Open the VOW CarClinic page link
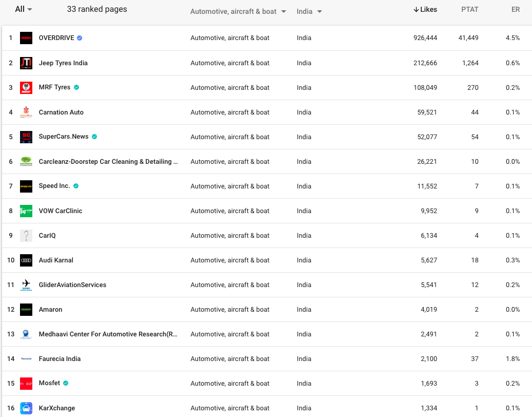The image size is (532, 417). [61, 211]
